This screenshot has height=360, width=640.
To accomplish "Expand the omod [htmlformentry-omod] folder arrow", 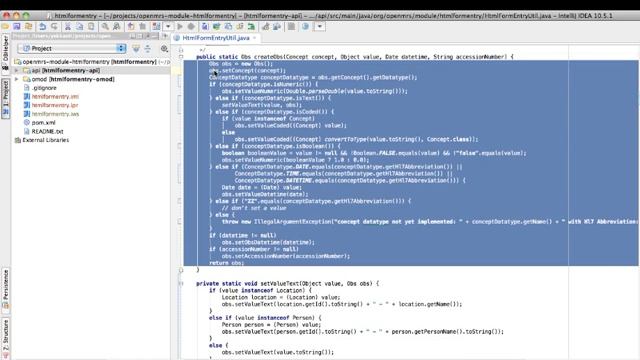I will coord(16,79).
